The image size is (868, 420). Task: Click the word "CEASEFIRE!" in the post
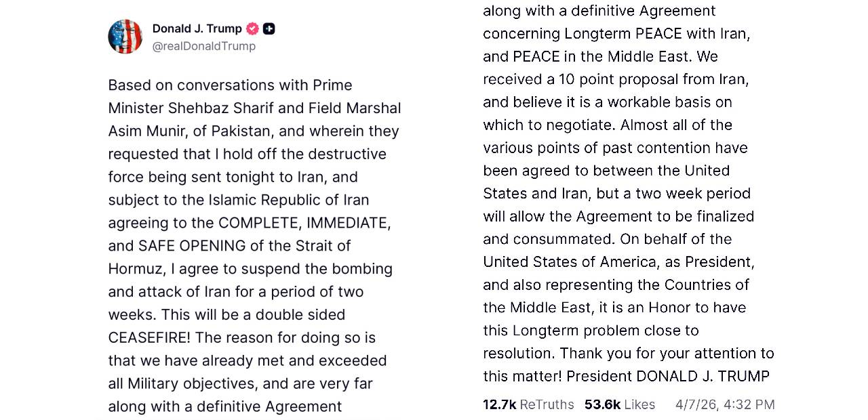pos(149,337)
